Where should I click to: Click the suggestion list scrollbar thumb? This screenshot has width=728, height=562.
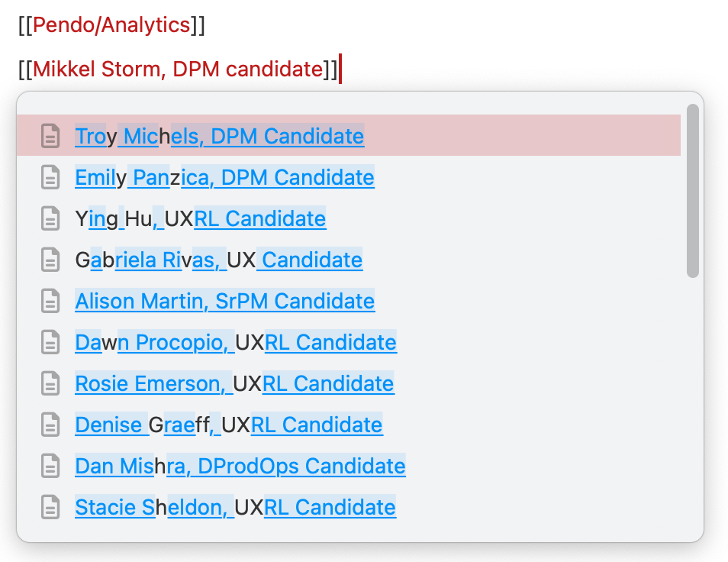[693, 191]
